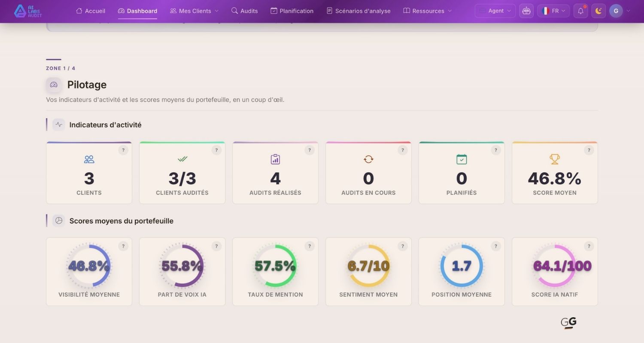Show help for the Planifiés card
This screenshot has height=343, width=644.
coord(496,150)
